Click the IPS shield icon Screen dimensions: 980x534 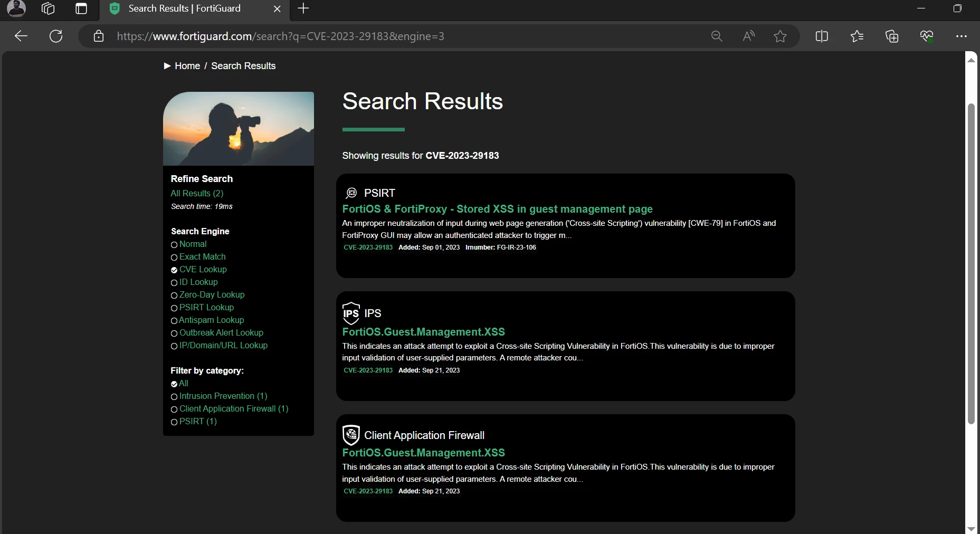351,313
